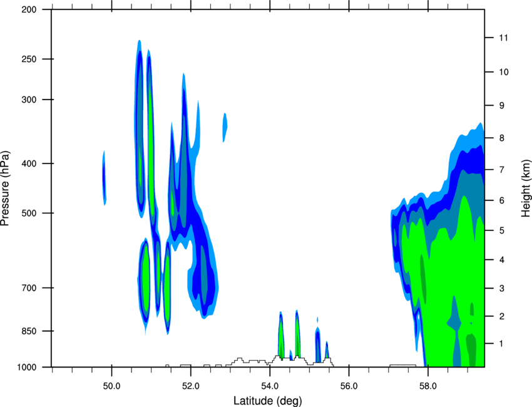The height and width of the screenshot is (407, 532).
Task: Click the 'Pressure (hPa)' axis title
Action: coord(6,188)
